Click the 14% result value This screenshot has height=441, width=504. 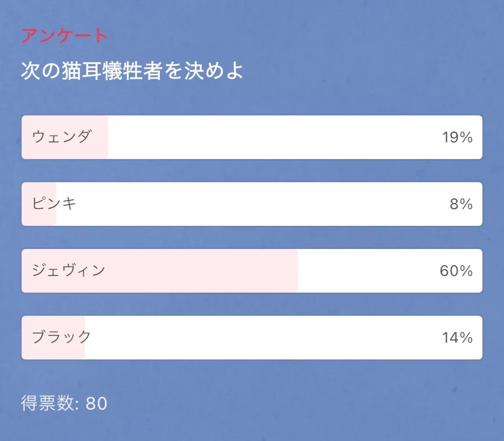tap(457, 337)
